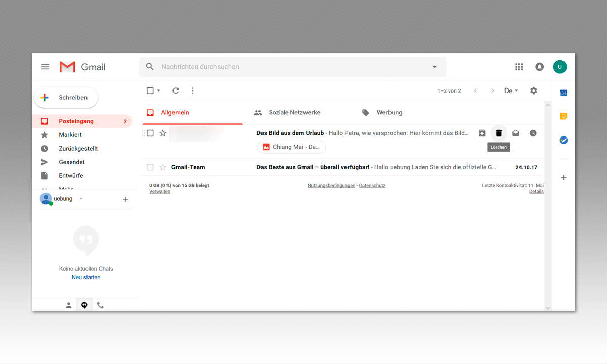This screenshot has height=364, width=607.
Task: Snooze the Urlaub email with clock icon
Action: click(533, 133)
